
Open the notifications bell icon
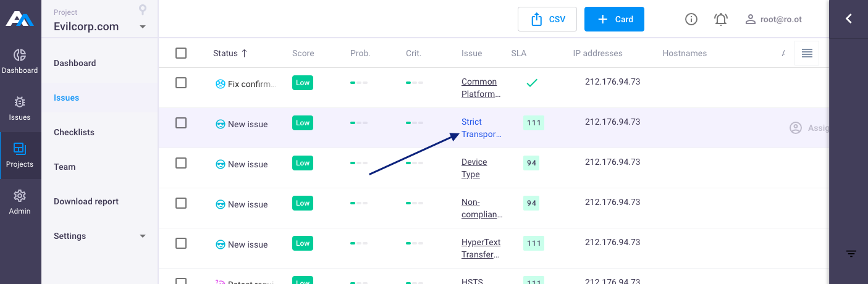(x=721, y=19)
